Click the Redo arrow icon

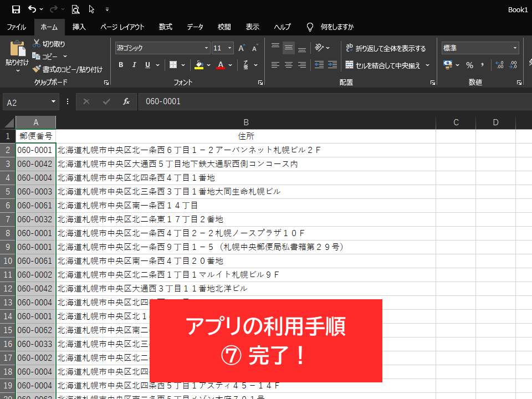pos(53,9)
